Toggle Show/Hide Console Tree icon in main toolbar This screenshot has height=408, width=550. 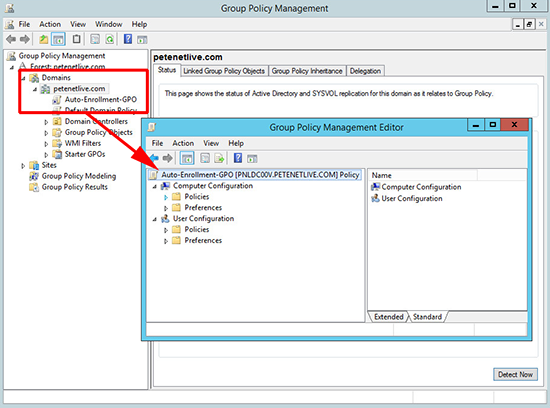tap(58, 39)
